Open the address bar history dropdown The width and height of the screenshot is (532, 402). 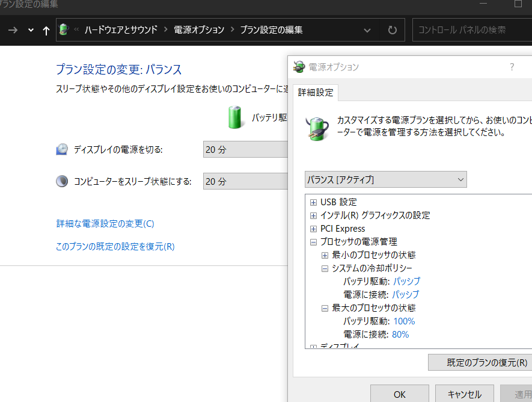click(367, 30)
